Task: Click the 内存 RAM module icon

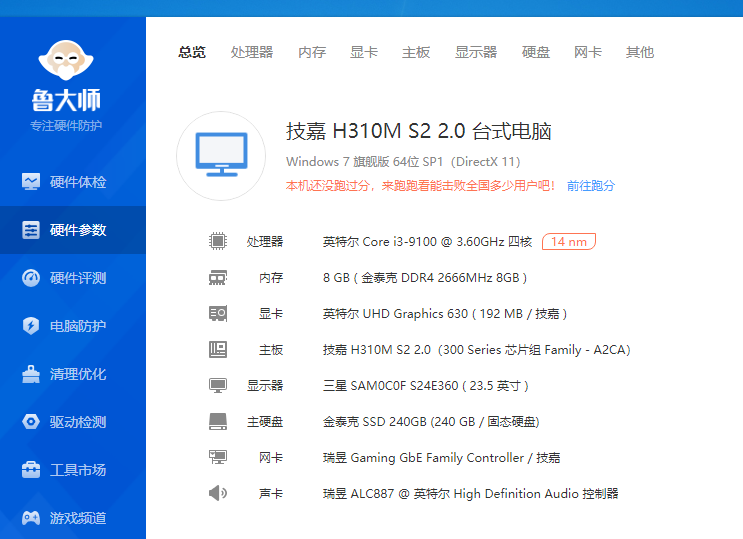Action: (218, 277)
